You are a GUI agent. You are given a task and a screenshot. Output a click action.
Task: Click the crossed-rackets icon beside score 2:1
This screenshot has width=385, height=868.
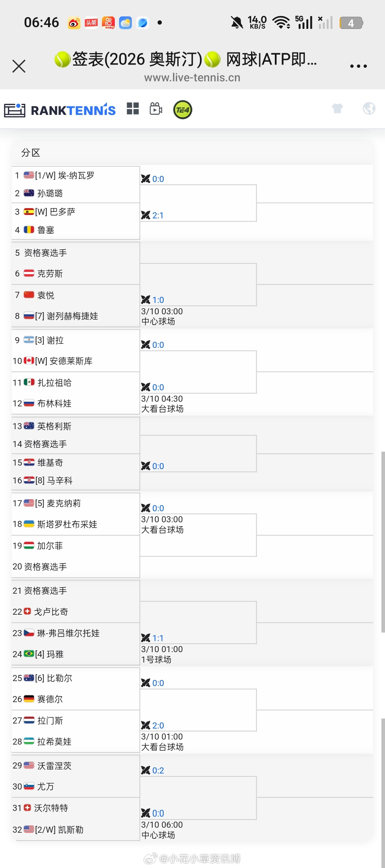[x=146, y=214]
